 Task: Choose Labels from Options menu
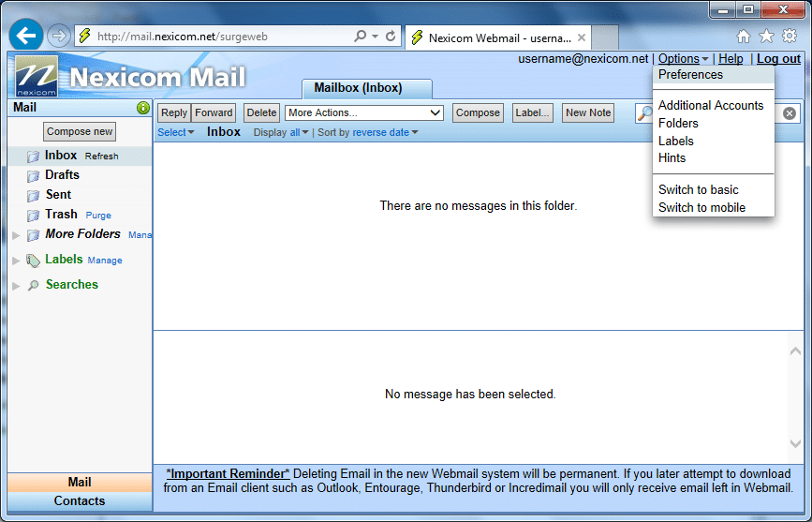tap(713, 141)
